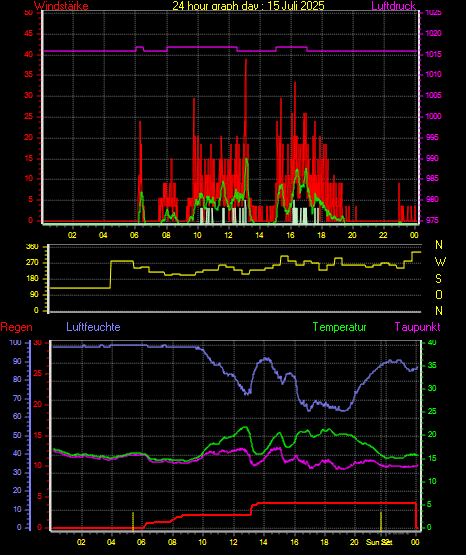Click the Luftfeuchte legend label
The width and height of the screenshot is (466, 555).
pyautogui.click(x=93, y=327)
